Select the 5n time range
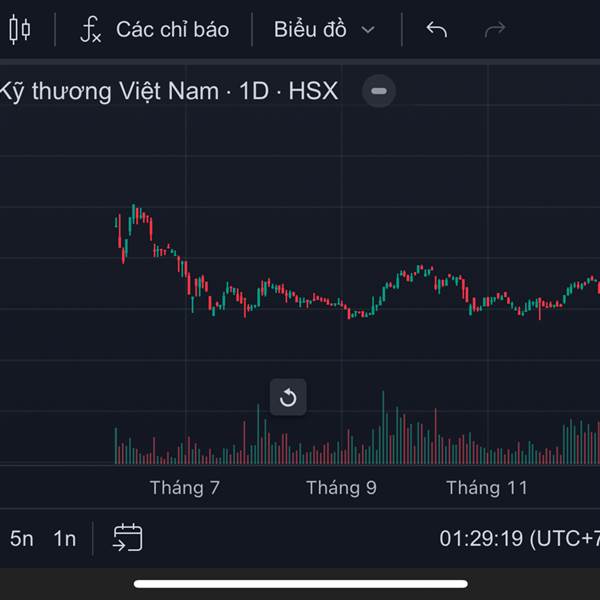 [21, 538]
